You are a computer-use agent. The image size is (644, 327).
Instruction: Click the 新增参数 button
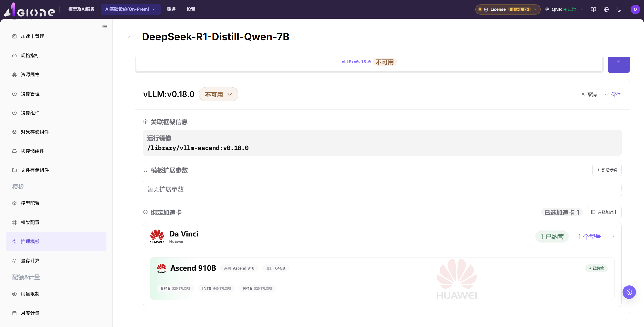[607, 170]
